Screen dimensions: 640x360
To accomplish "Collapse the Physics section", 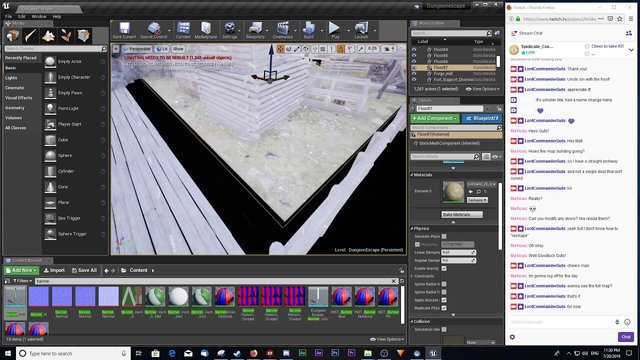I will (x=412, y=229).
